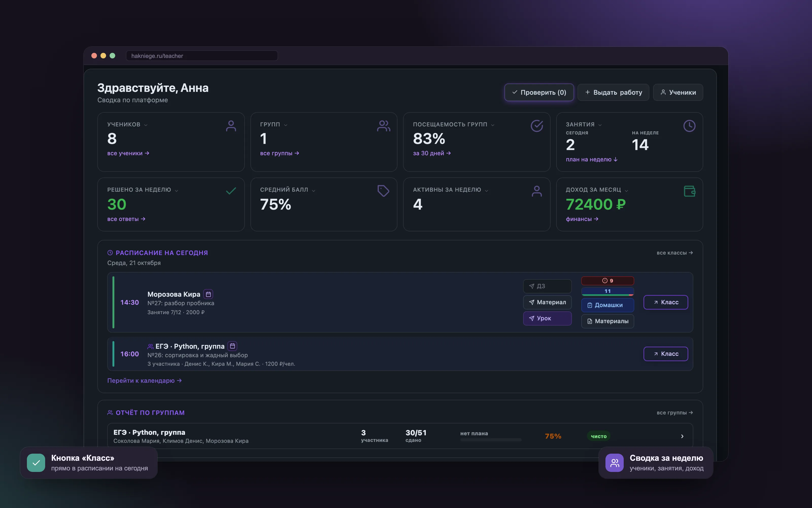Open the Домашки button
This screenshot has height=508, width=812.
click(x=608, y=305)
